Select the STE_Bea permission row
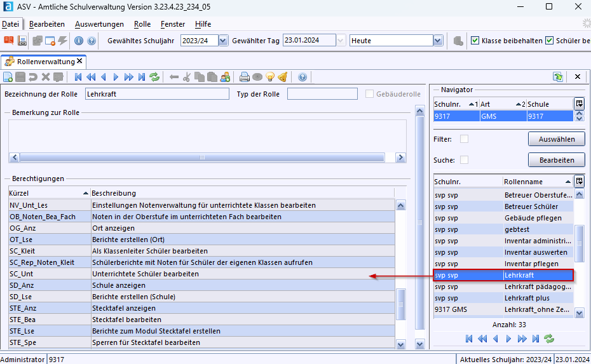 201,320
